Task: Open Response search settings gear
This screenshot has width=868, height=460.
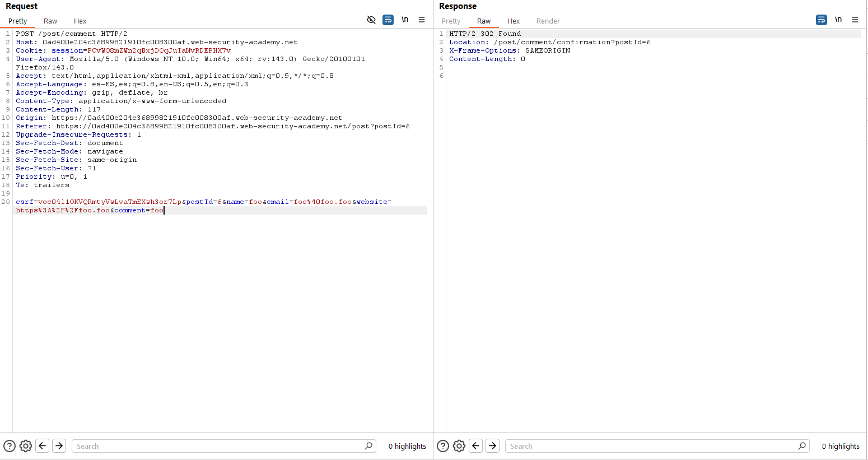Action: pos(459,446)
